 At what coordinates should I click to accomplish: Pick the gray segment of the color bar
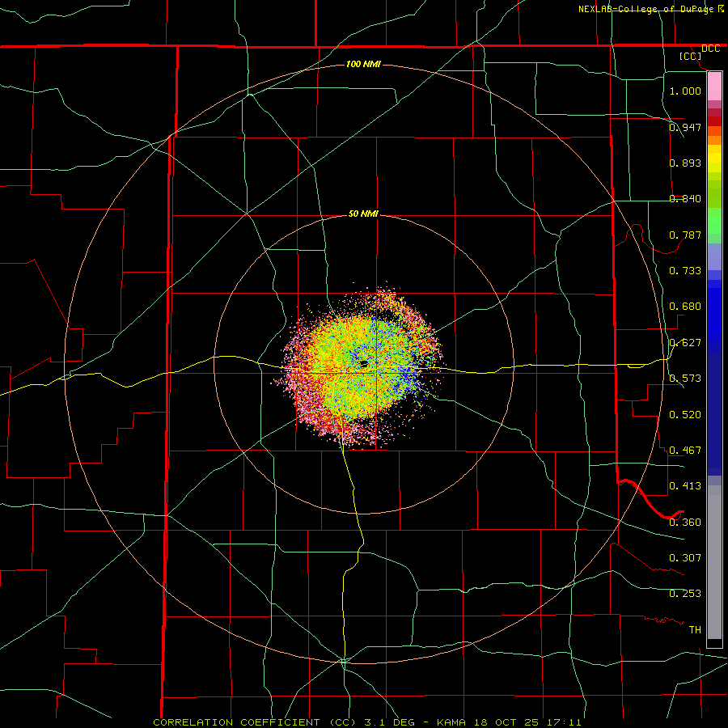point(714,562)
